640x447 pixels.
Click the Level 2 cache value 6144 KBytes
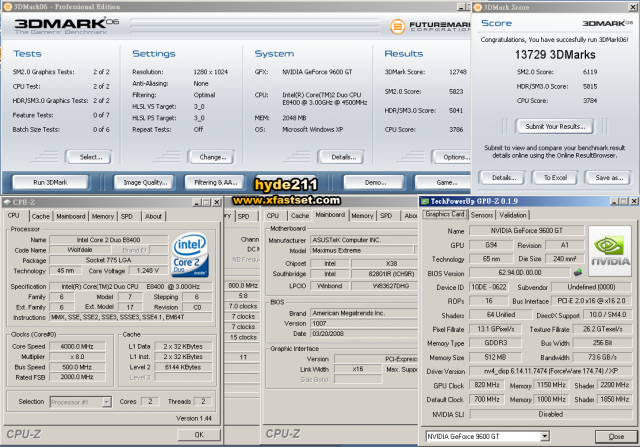coord(183,367)
